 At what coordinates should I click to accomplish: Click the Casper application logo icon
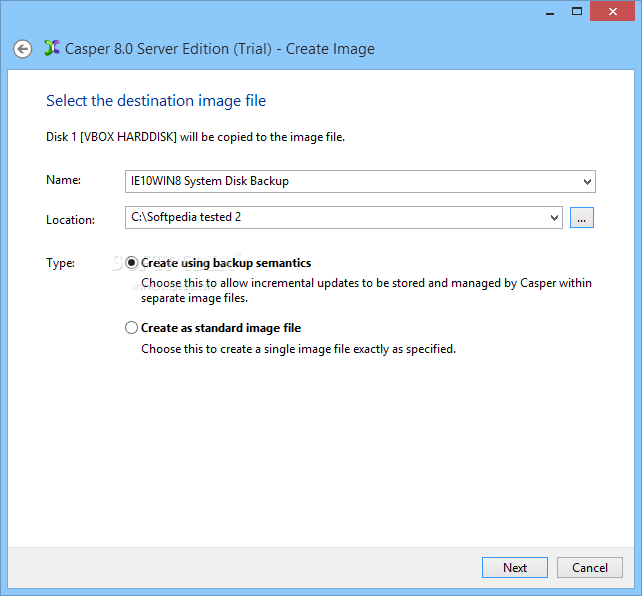(x=52, y=48)
